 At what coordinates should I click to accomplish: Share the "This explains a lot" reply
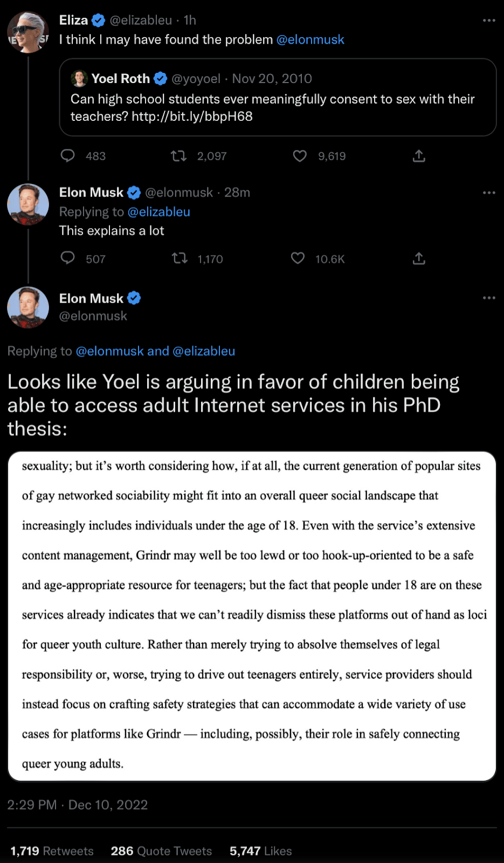pyautogui.click(x=419, y=258)
